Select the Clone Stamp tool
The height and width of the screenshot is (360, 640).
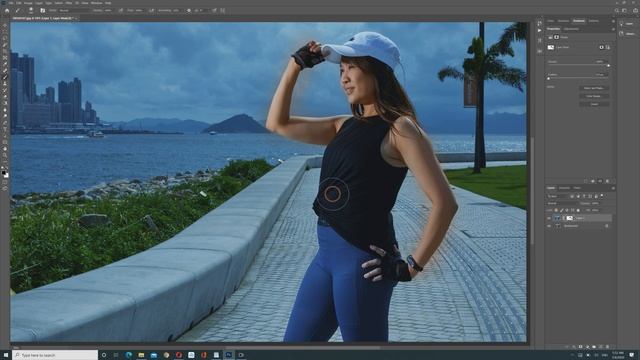point(5,84)
